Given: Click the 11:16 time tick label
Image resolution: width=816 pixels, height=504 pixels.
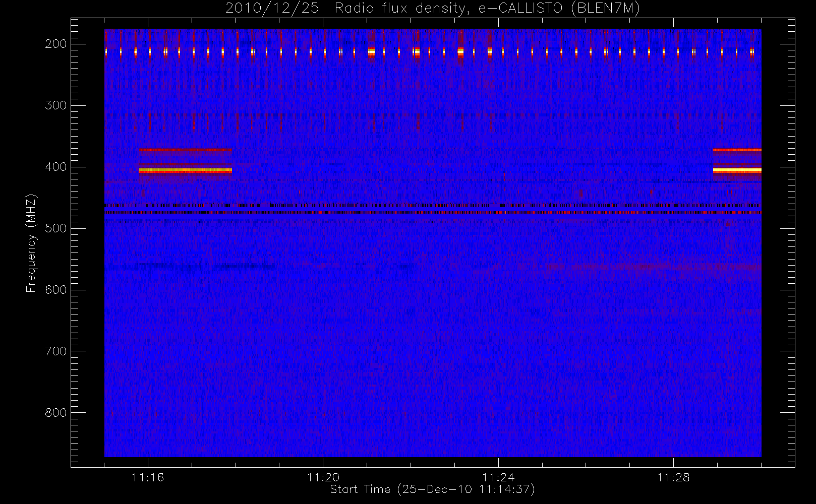Looking at the screenshot, I should tap(148, 477).
